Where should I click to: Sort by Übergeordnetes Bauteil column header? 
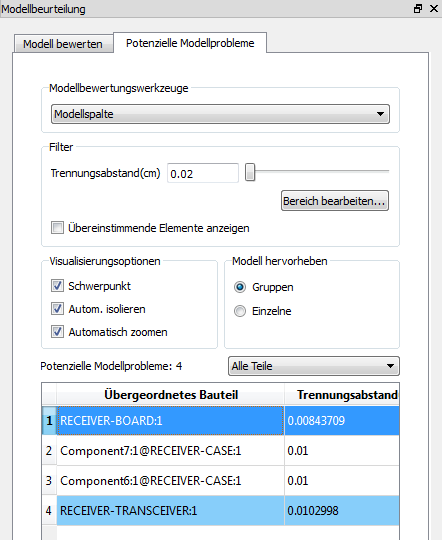171,395
